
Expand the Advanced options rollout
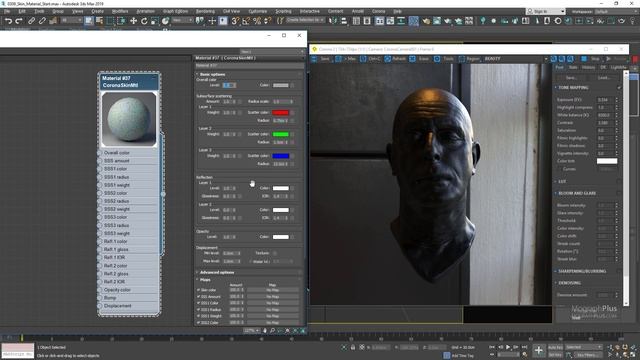pyautogui.click(x=216, y=272)
